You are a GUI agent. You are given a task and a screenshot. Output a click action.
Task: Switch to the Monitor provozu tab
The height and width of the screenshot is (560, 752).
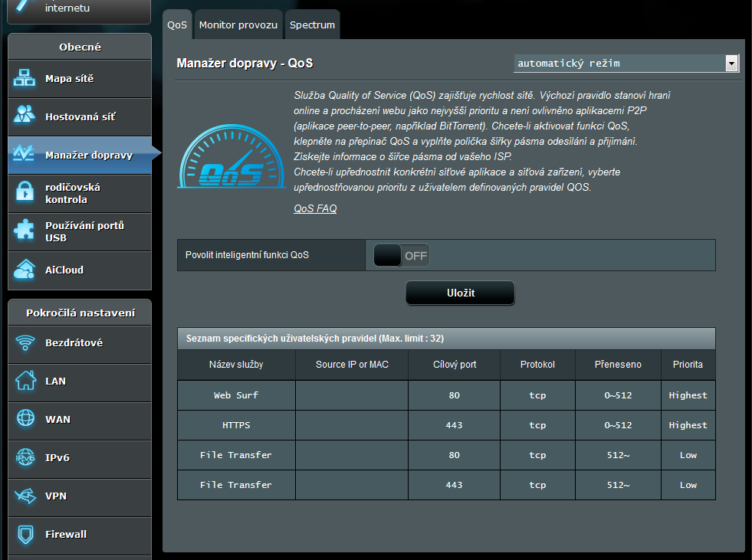pos(238,25)
